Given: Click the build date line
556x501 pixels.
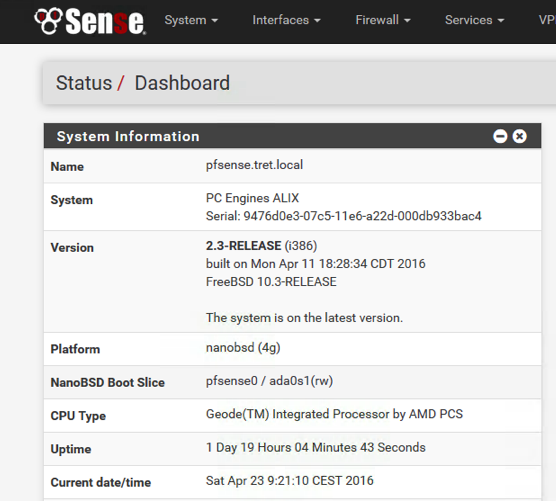Looking at the screenshot, I should (316, 264).
